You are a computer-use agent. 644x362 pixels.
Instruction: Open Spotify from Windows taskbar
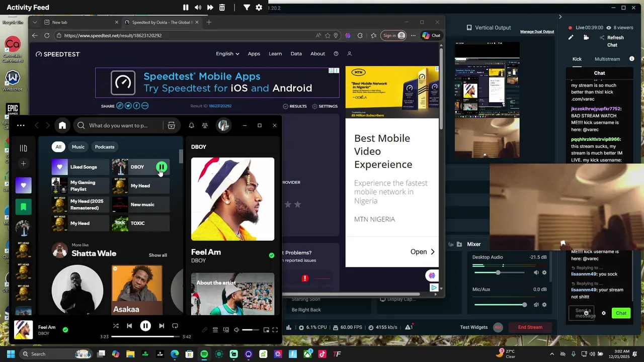(204, 354)
